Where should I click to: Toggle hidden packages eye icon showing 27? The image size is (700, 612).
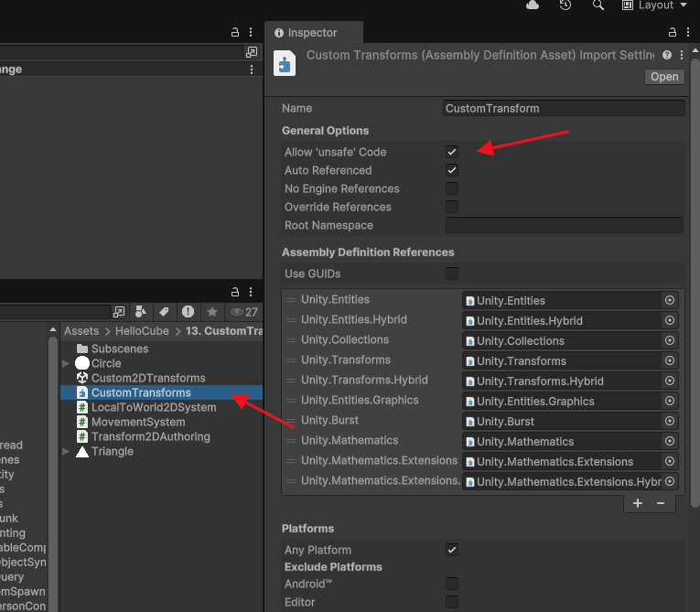click(x=243, y=312)
